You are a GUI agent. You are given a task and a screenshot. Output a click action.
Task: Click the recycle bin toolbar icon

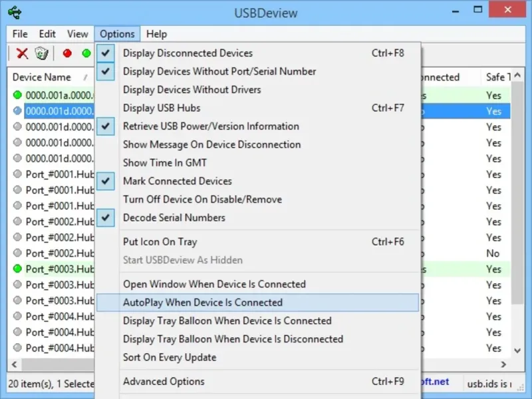[x=41, y=53]
